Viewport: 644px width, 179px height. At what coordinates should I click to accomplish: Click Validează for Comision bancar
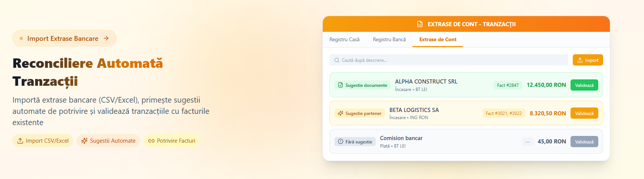[584, 142]
